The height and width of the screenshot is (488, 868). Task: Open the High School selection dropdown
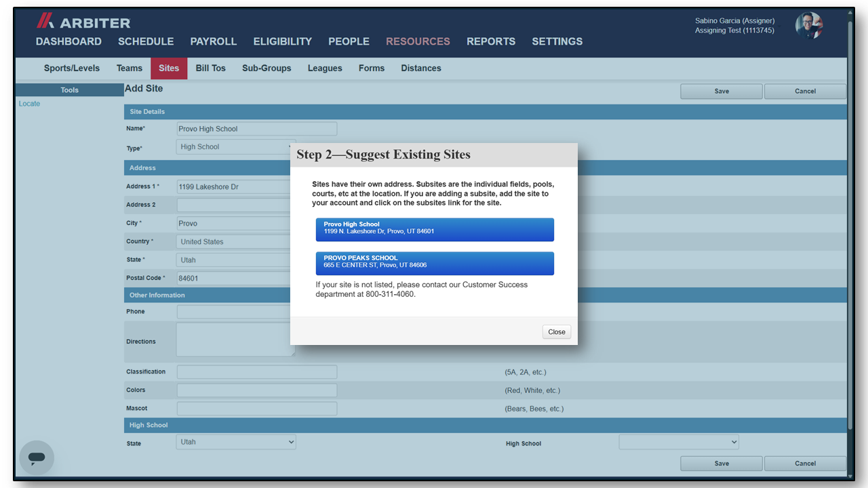[x=679, y=442]
